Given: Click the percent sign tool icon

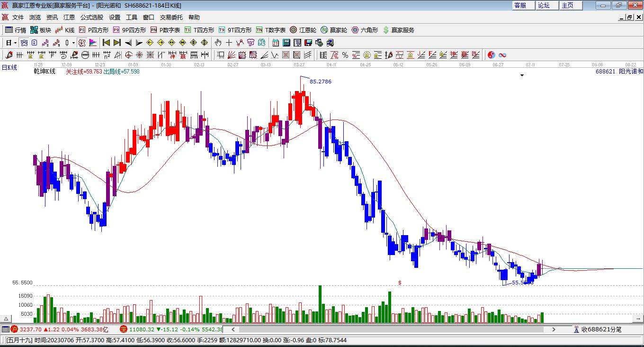Looking at the screenshot, I should coord(345,55).
